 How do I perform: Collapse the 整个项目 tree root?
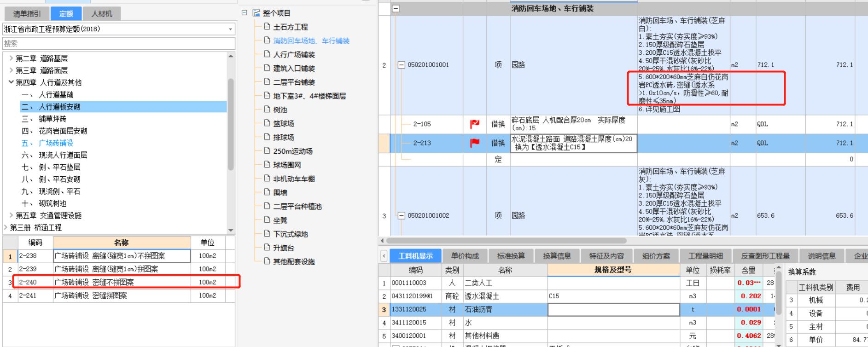[x=245, y=13]
